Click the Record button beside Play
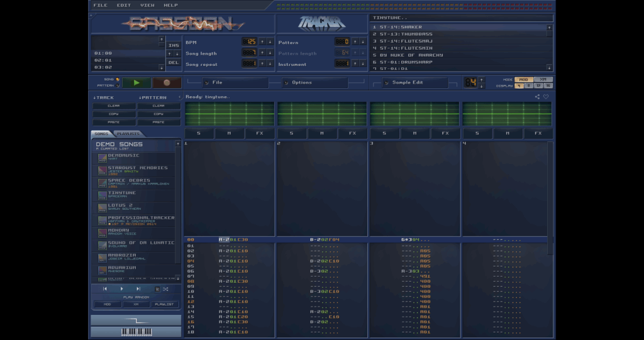 tap(167, 82)
